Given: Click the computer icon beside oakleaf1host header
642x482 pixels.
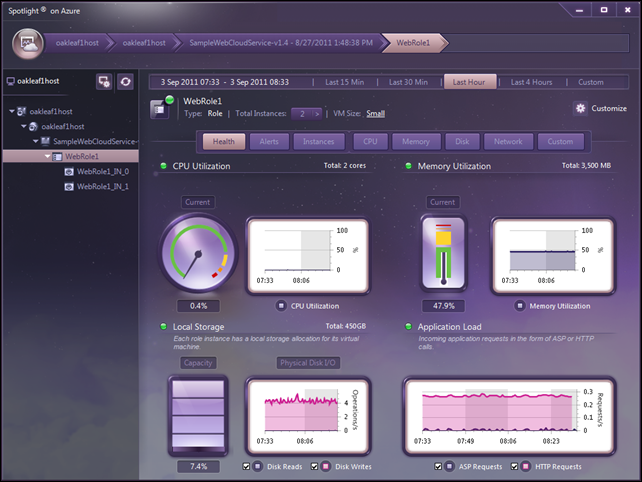Looking at the screenshot, I should click(x=11, y=81).
